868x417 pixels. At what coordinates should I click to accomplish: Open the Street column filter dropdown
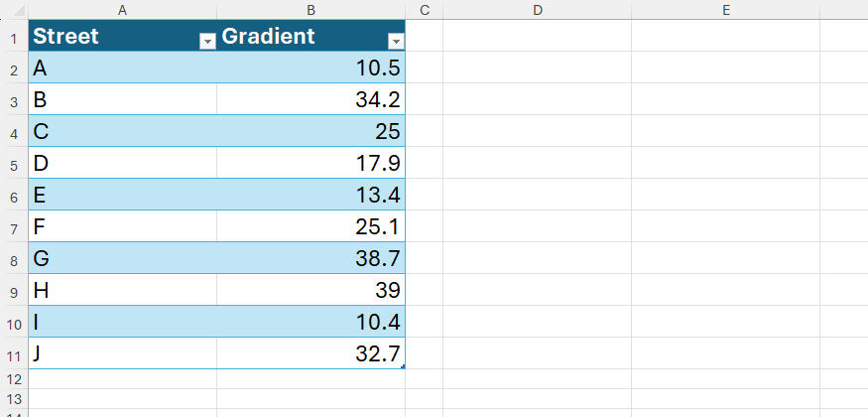tap(207, 41)
